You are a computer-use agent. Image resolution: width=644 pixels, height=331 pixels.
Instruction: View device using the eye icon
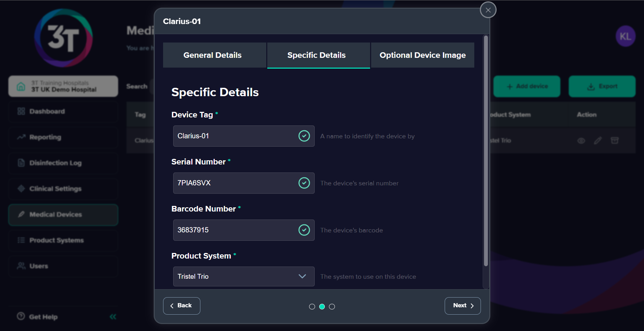[x=581, y=141]
